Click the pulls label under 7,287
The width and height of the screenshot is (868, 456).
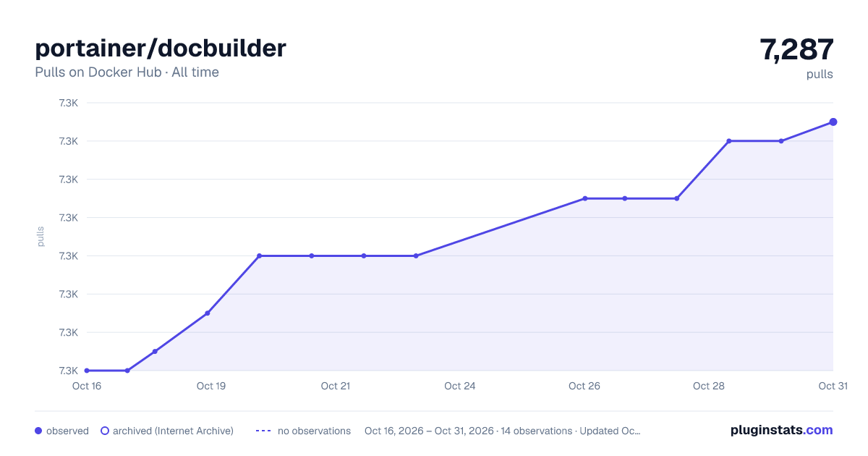tap(820, 75)
